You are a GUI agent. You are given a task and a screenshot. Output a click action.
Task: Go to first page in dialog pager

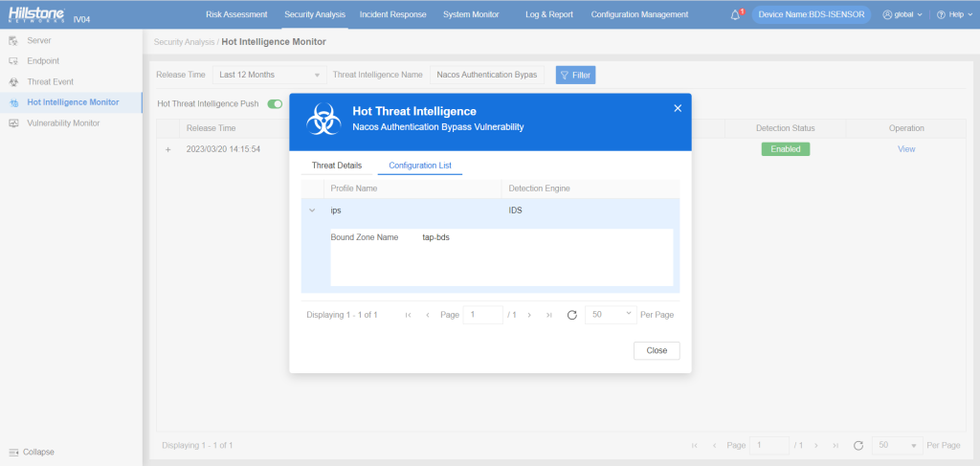tap(408, 316)
